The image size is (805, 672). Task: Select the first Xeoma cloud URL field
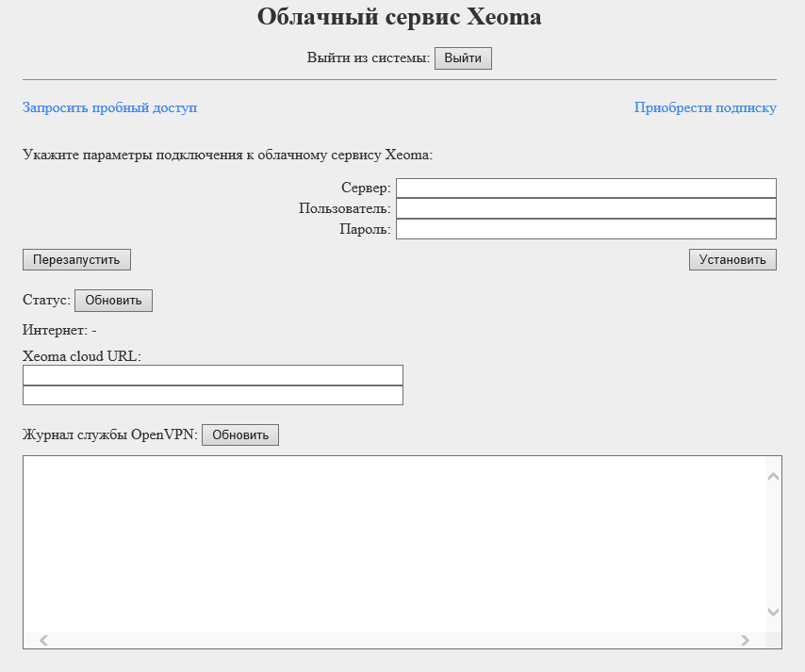(213, 375)
